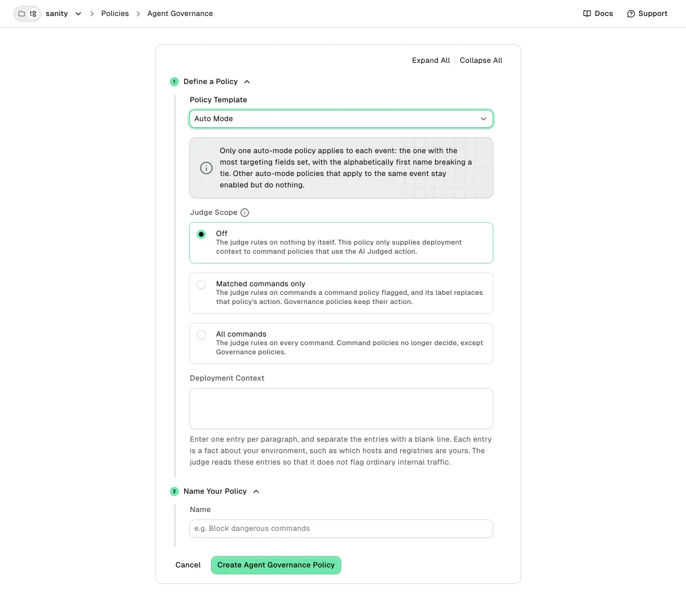Viewport: 686px width, 616px height.
Task: Click the Deployment Context text area
Action: (341, 409)
